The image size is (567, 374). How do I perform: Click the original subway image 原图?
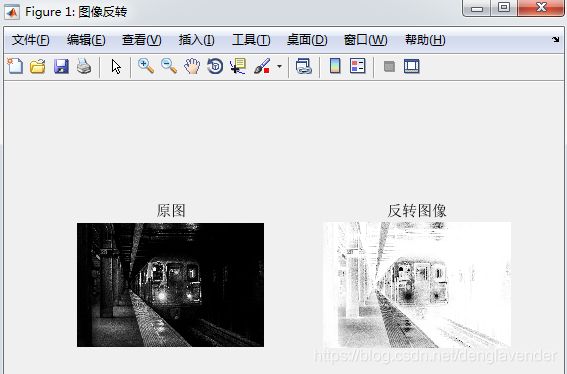170,285
